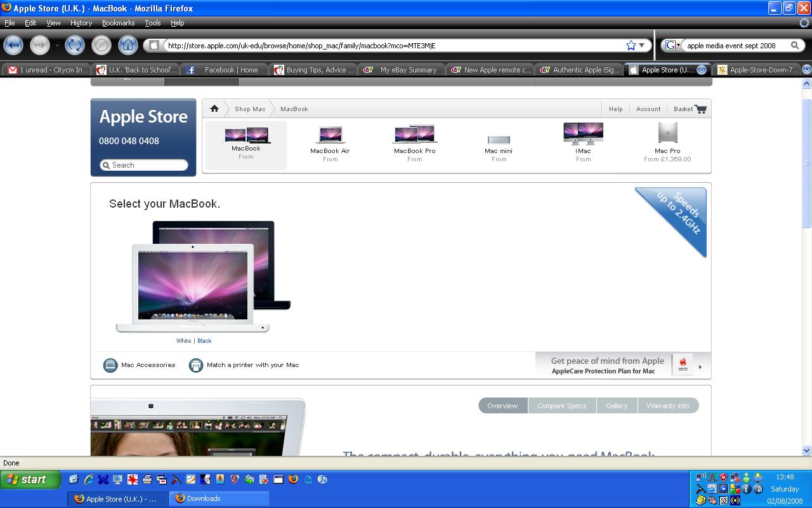The image size is (812, 508).
Task: Open the URL history dropdown arrow
Action: 642,46
